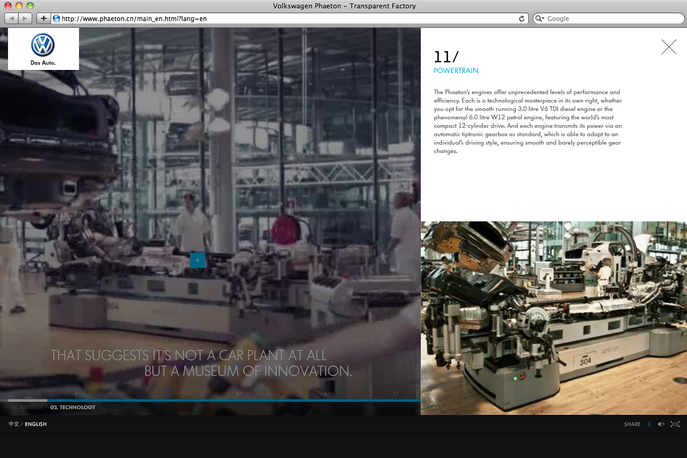Screen dimensions: 687x458
Task: Click the URL address field
Action: point(280,18)
